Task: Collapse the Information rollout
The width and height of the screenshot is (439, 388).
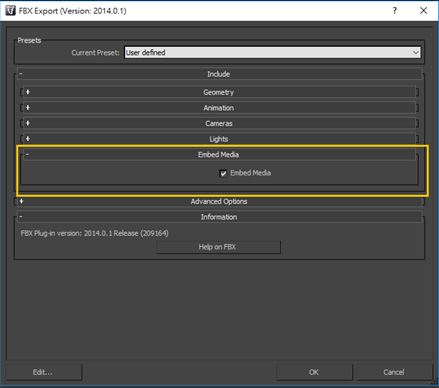Action: (219, 217)
